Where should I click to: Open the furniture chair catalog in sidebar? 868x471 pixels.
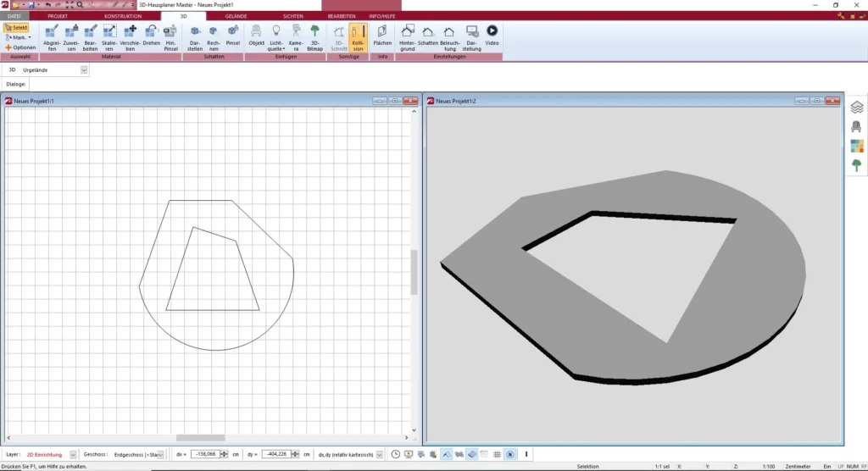[x=857, y=126]
